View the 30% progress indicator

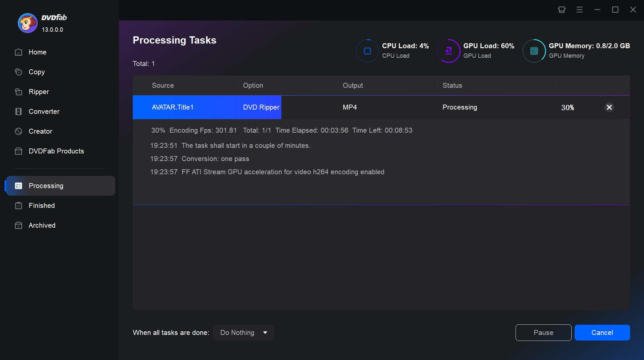[x=567, y=107]
